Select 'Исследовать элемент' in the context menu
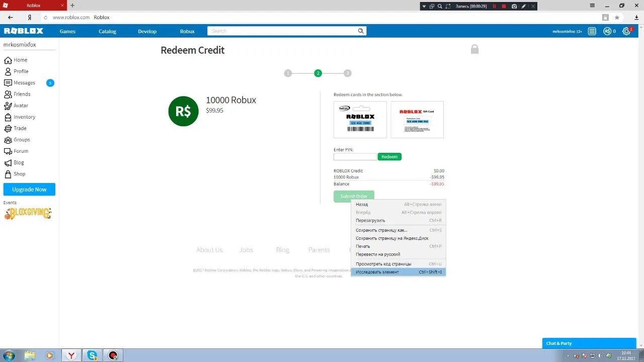The height and width of the screenshot is (362, 644). [398, 272]
